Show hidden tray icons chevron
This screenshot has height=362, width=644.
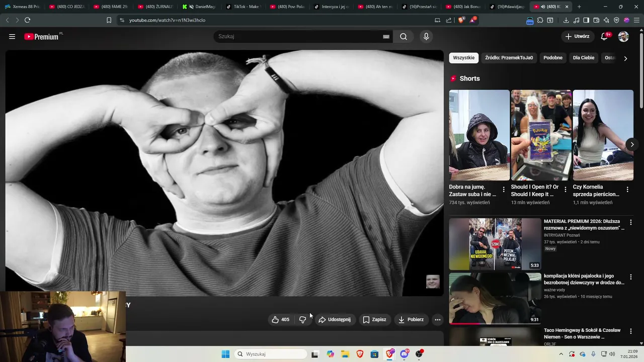point(561,354)
